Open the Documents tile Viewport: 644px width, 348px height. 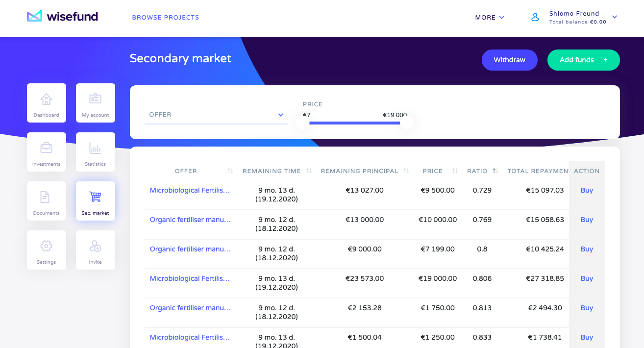[47, 201]
